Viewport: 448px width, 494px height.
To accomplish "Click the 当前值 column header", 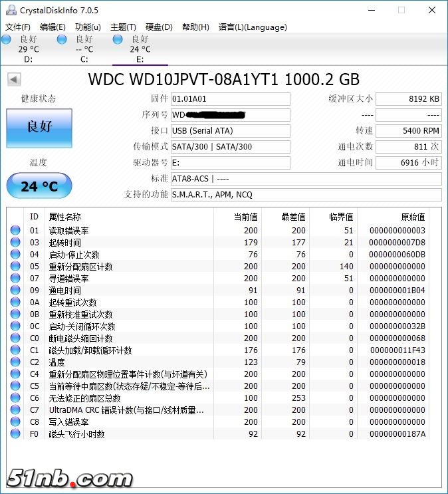I will click(246, 217).
